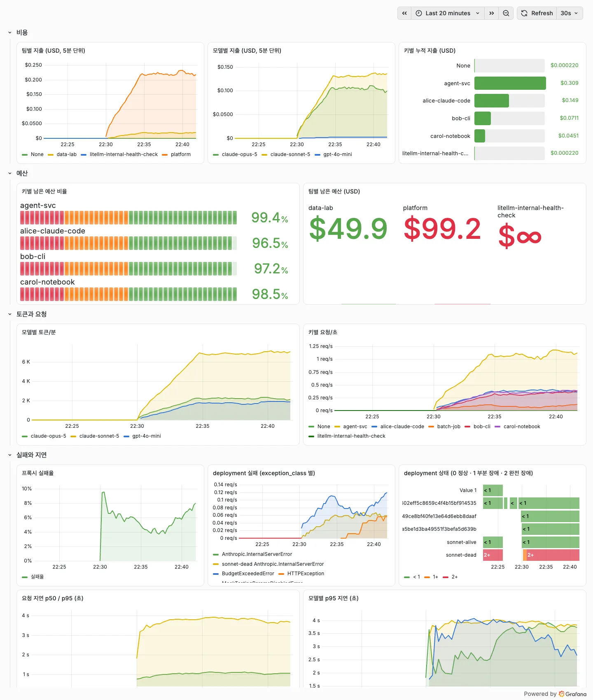Shift the time range backward
The image size is (593, 700).
click(404, 13)
